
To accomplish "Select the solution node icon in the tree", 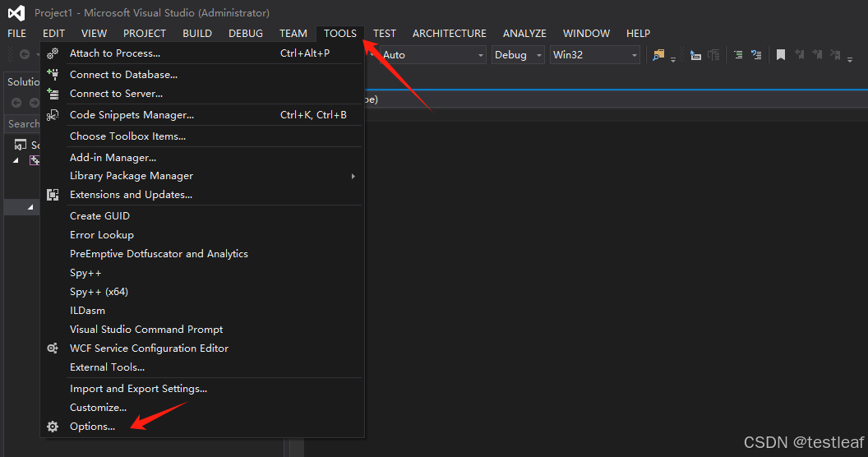I will click(21, 145).
